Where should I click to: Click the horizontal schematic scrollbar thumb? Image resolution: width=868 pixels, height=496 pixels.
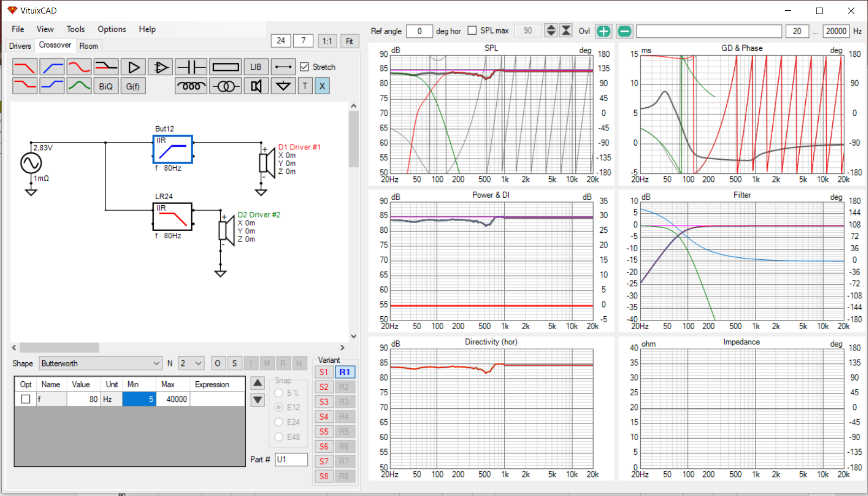(x=60, y=348)
